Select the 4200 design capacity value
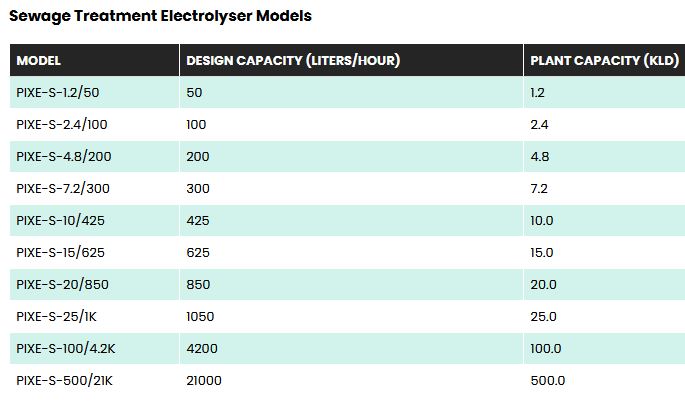The width and height of the screenshot is (685, 407). click(201, 349)
